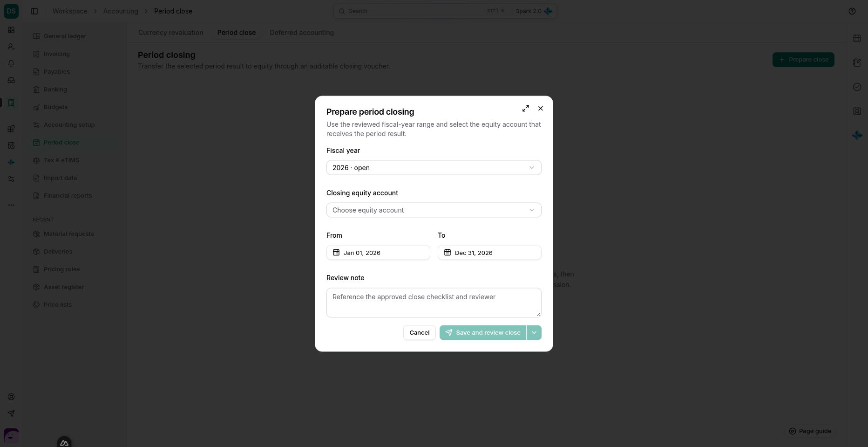This screenshot has width=868, height=447.
Task: Select the Period close tab
Action: (237, 33)
